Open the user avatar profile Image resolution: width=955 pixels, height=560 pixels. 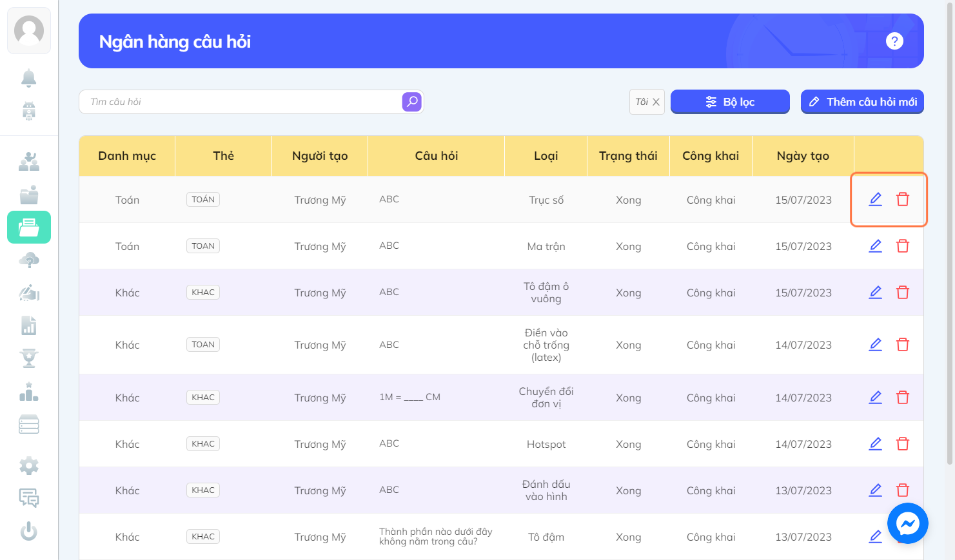click(x=29, y=30)
